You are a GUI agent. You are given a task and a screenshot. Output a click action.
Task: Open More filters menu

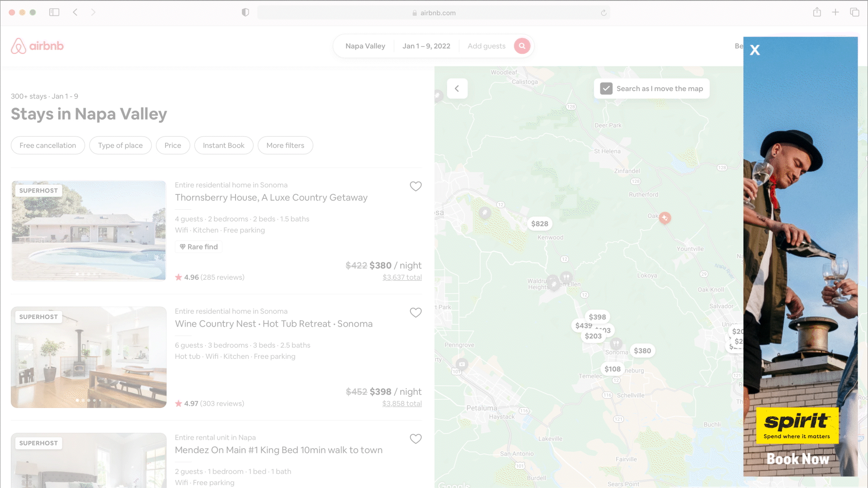point(285,145)
